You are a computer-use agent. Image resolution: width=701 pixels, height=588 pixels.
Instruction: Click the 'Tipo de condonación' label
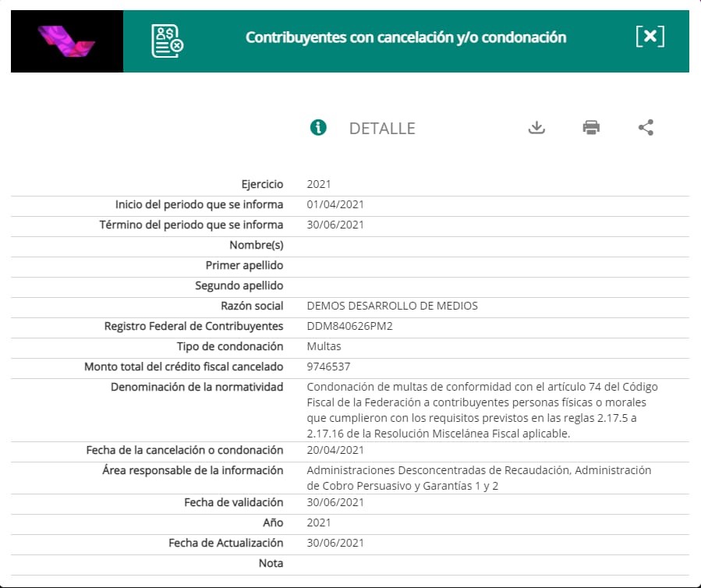230,346
